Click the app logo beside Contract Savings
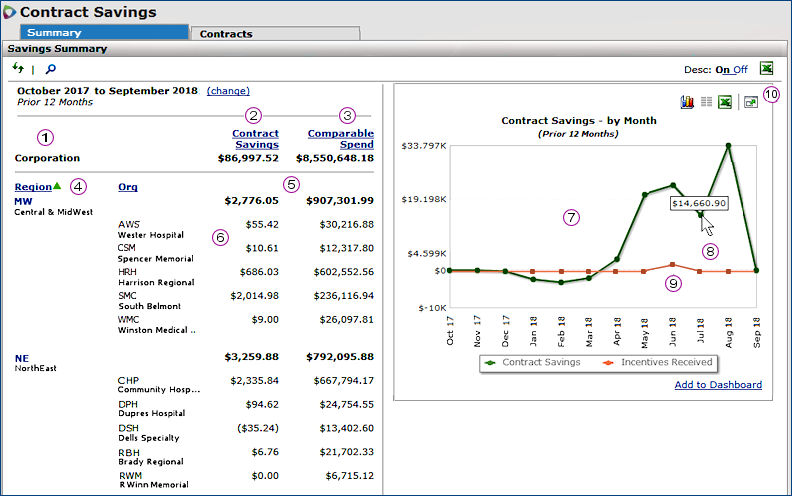This screenshot has height=496, width=792. [9, 13]
